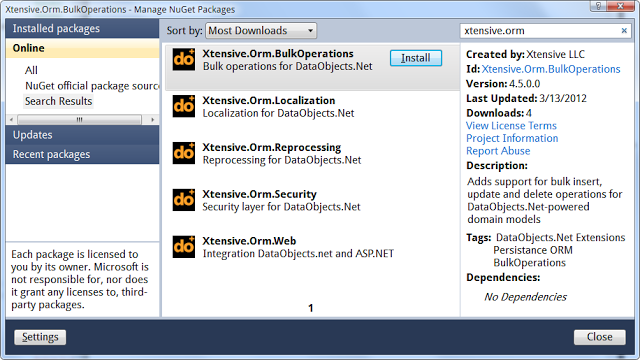640x360 pixels.
Task: Click inside the xtensive.orm search field
Action: (540, 31)
